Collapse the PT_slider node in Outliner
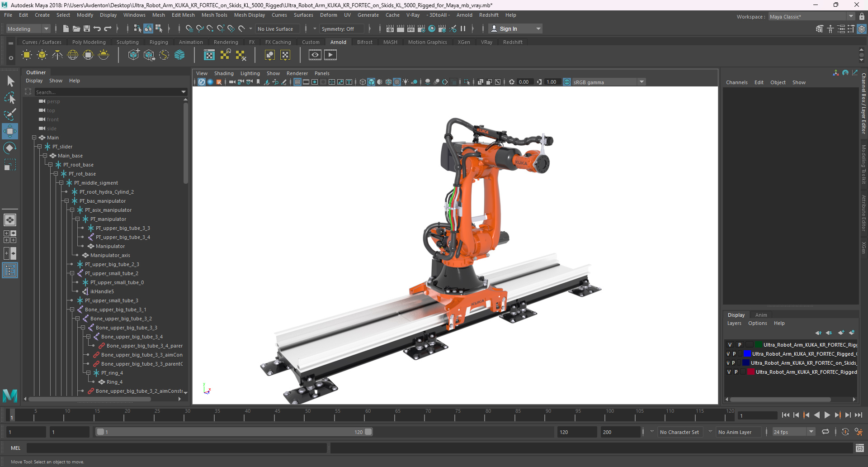868x467 pixels. 39,147
